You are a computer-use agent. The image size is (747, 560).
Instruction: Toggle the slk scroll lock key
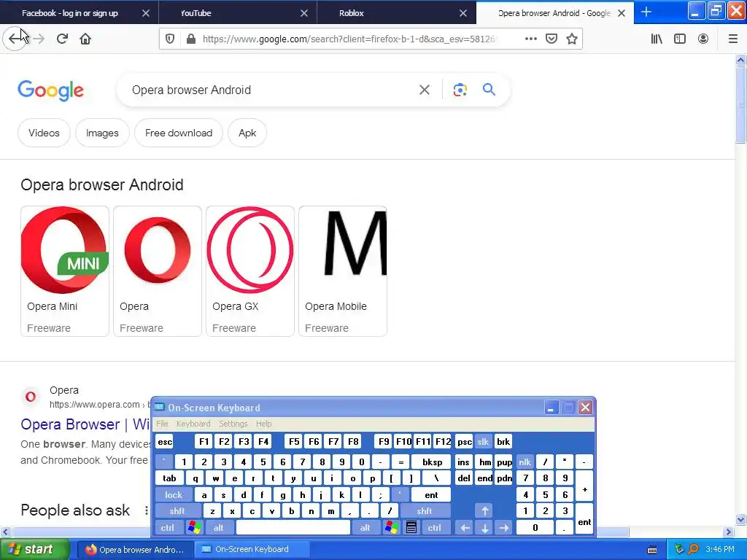pos(483,441)
